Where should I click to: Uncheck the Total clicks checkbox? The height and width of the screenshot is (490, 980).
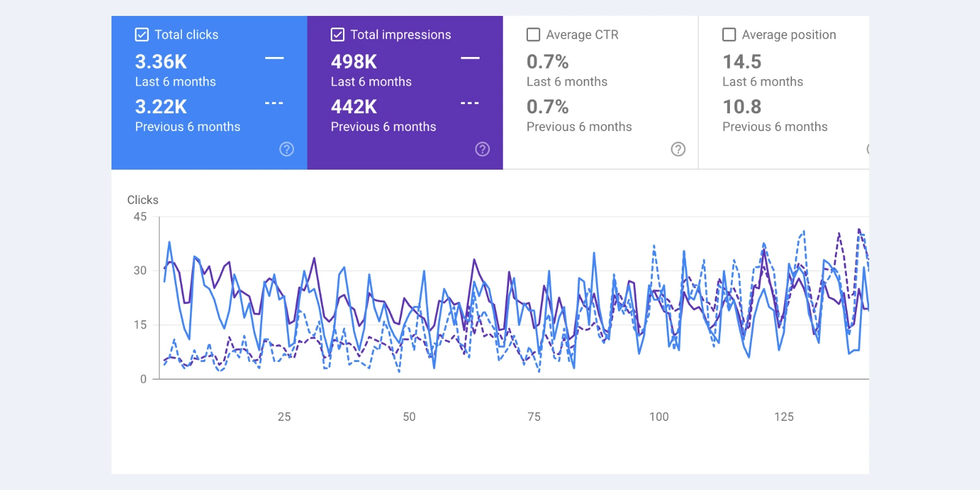tap(141, 34)
